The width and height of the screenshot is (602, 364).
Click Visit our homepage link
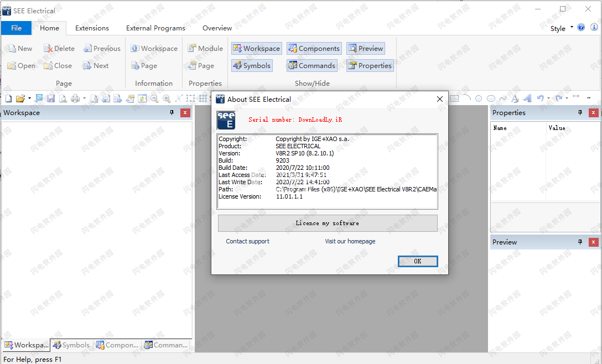pyautogui.click(x=350, y=241)
